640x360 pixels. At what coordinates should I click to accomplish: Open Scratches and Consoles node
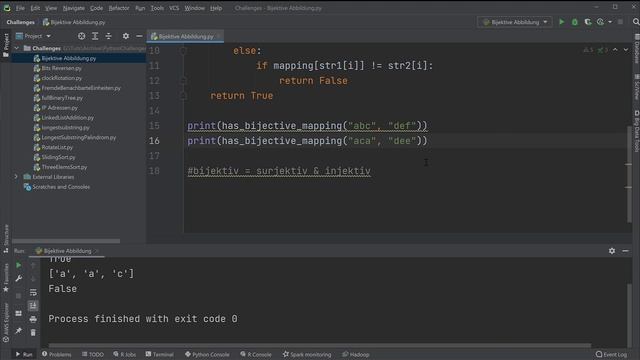[x=57, y=187]
